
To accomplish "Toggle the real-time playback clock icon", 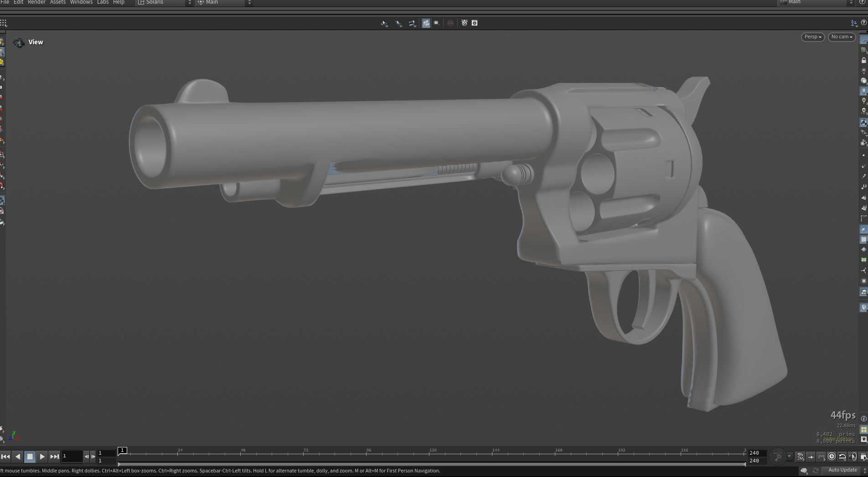I will (832, 456).
